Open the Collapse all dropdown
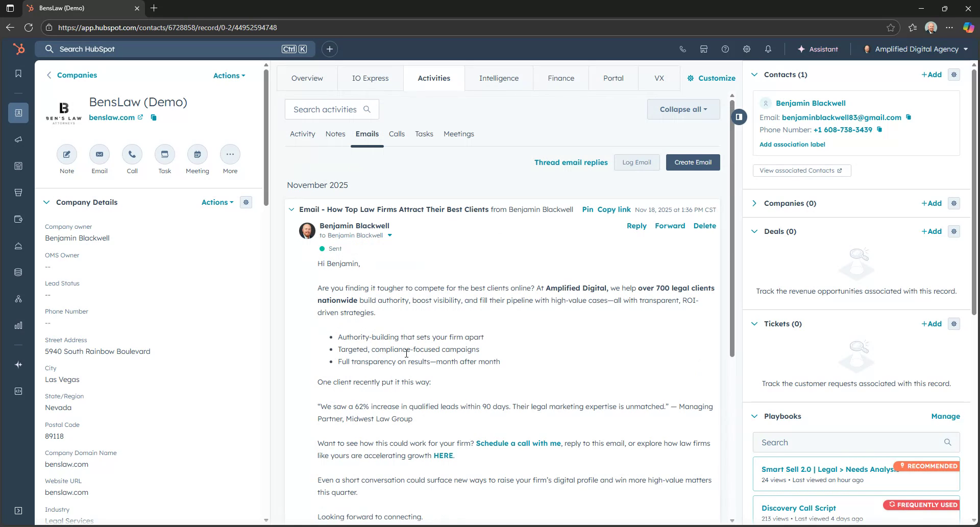The image size is (980, 527). (x=683, y=109)
